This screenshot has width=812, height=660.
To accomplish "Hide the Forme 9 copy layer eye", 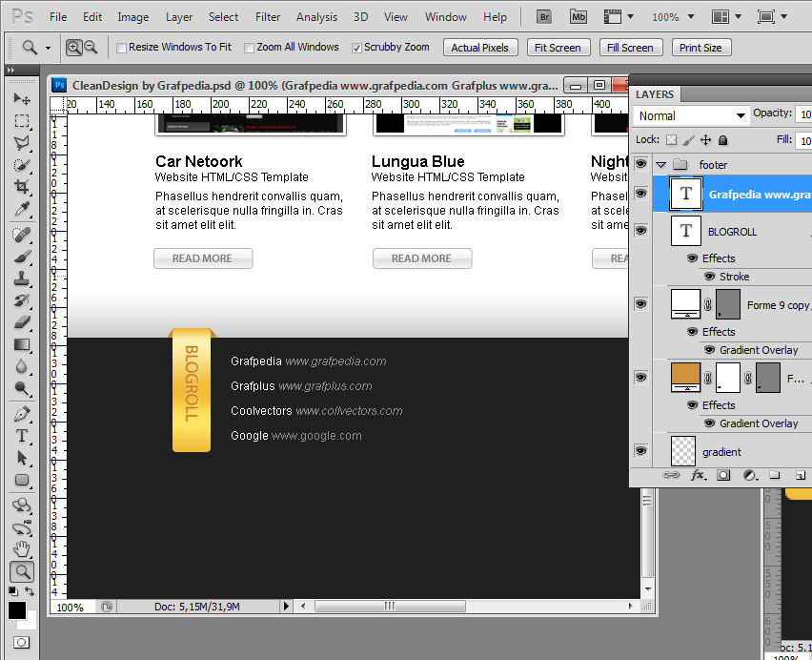I will coord(641,303).
